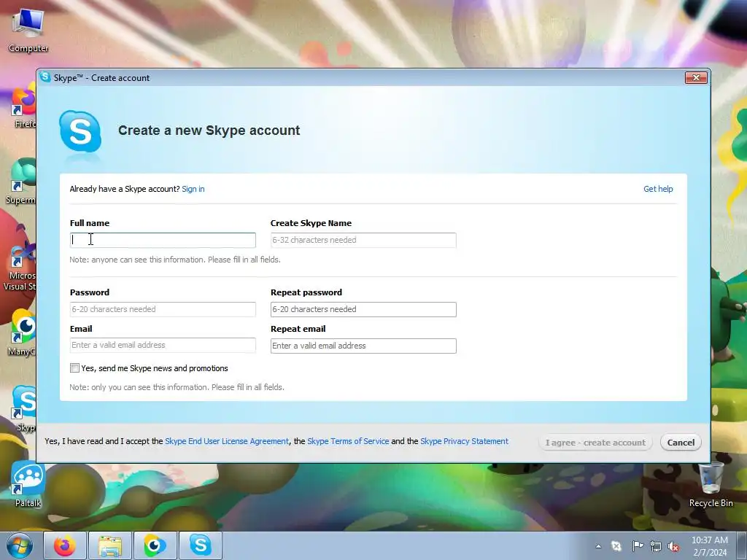Open the Skype End User License Agreement
The image size is (747, 560).
point(227,441)
